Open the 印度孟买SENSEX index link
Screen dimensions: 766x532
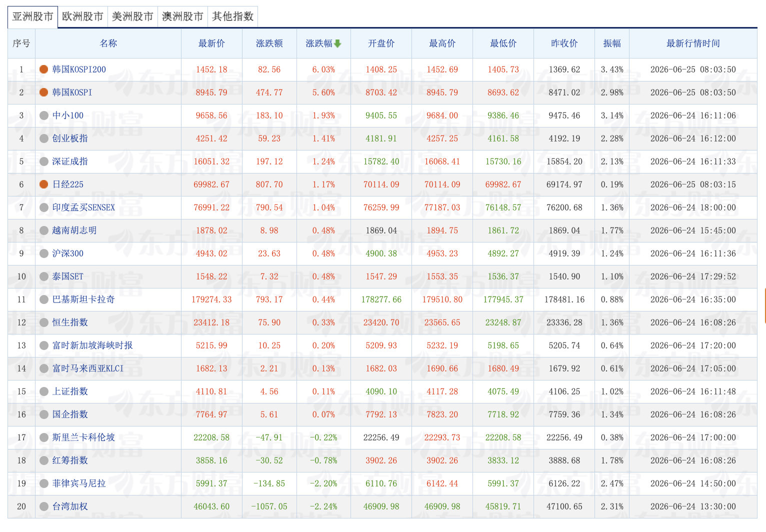pos(83,207)
